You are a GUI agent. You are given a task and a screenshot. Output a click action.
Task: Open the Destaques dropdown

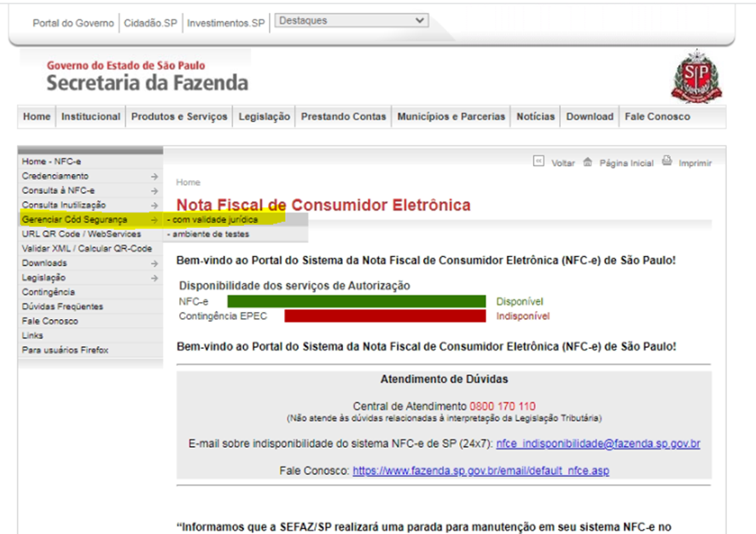click(x=352, y=20)
